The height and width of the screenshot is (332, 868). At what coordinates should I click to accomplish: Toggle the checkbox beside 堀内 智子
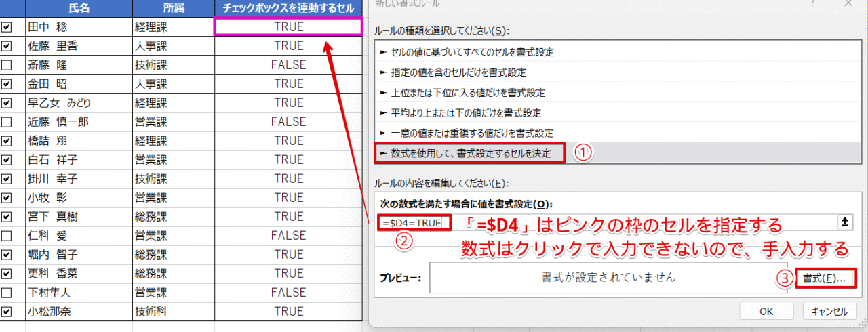click(7, 255)
